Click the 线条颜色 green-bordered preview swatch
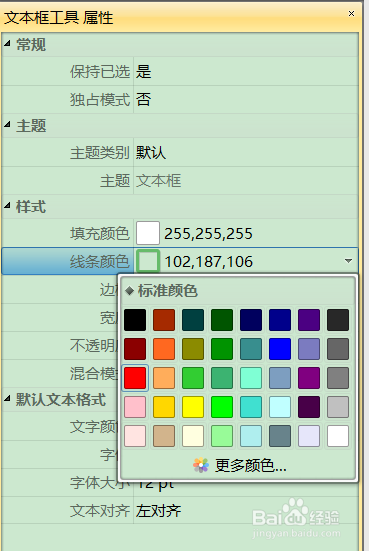The image size is (369, 551). pyautogui.click(x=148, y=261)
